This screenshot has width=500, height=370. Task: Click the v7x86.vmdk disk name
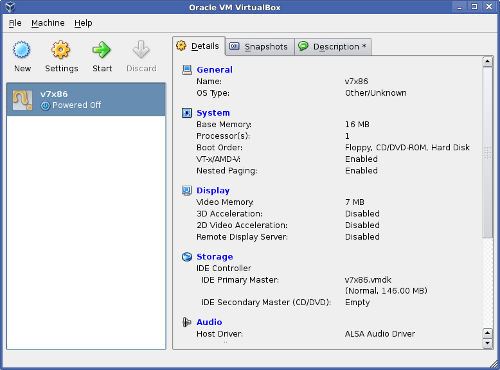pyautogui.click(x=368, y=280)
